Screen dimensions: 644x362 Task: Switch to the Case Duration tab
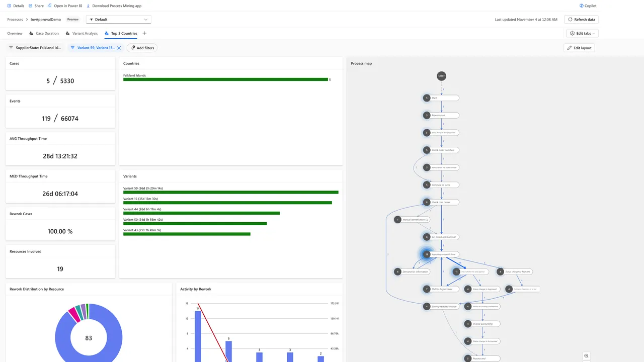pyautogui.click(x=44, y=33)
